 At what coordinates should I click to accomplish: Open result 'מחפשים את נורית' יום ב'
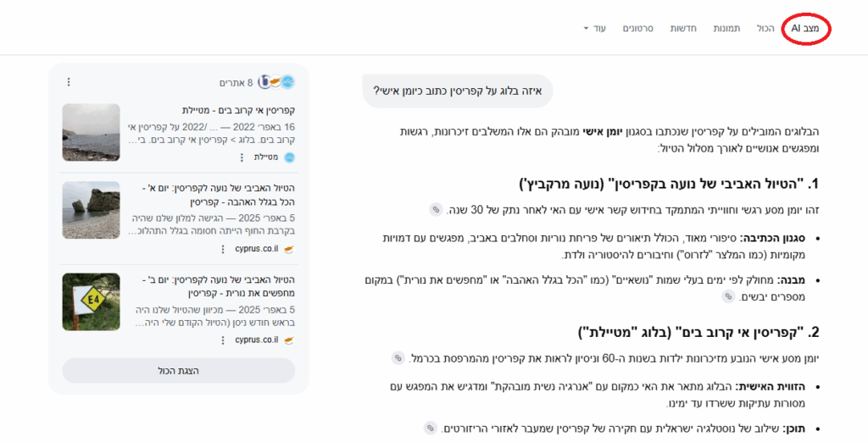[218, 286]
